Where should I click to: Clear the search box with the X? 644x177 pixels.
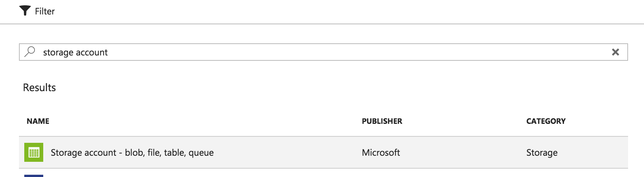tap(615, 52)
